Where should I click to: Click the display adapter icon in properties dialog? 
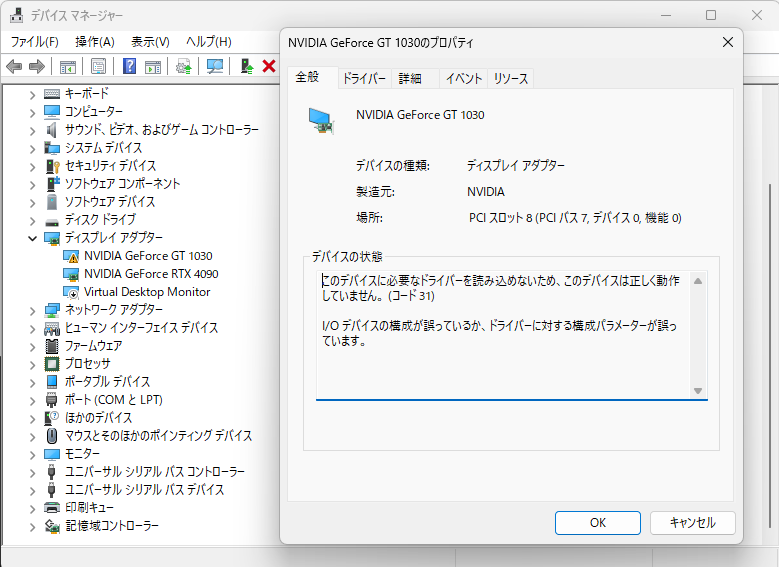point(321,121)
